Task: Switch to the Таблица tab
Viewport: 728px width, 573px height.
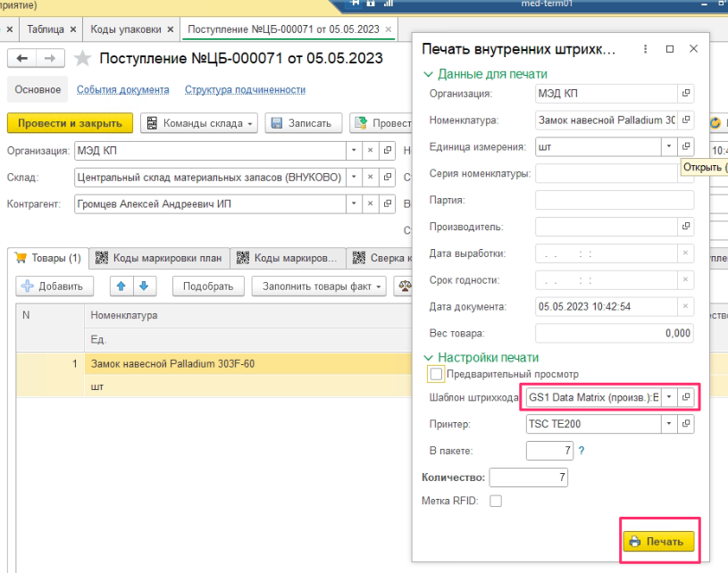Action: point(46,29)
